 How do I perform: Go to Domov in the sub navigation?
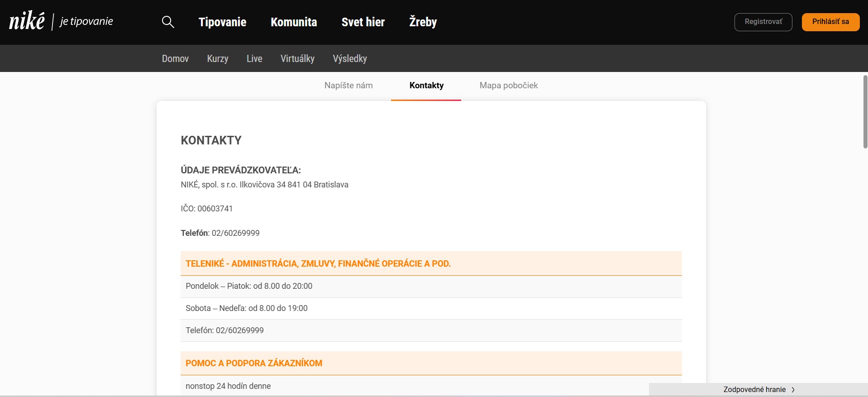[175, 58]
